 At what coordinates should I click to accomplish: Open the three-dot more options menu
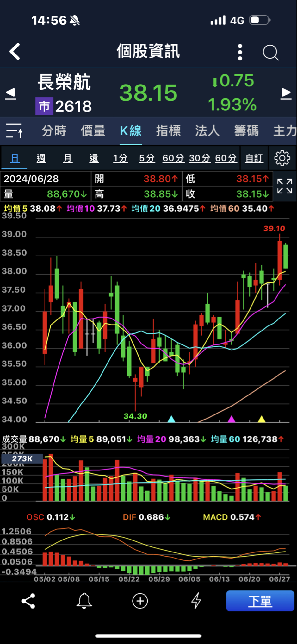pyautogui.click(x=240, y=52)
